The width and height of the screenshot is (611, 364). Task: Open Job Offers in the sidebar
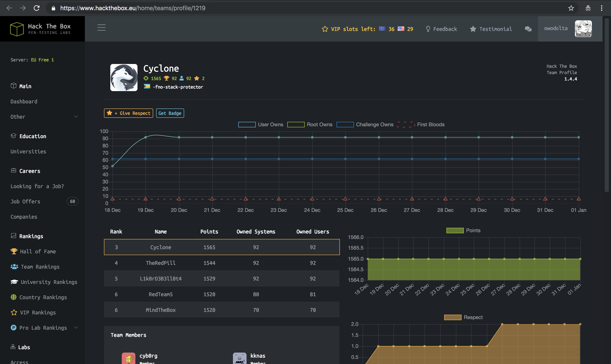pyautogui.click(x=25, y=201)
